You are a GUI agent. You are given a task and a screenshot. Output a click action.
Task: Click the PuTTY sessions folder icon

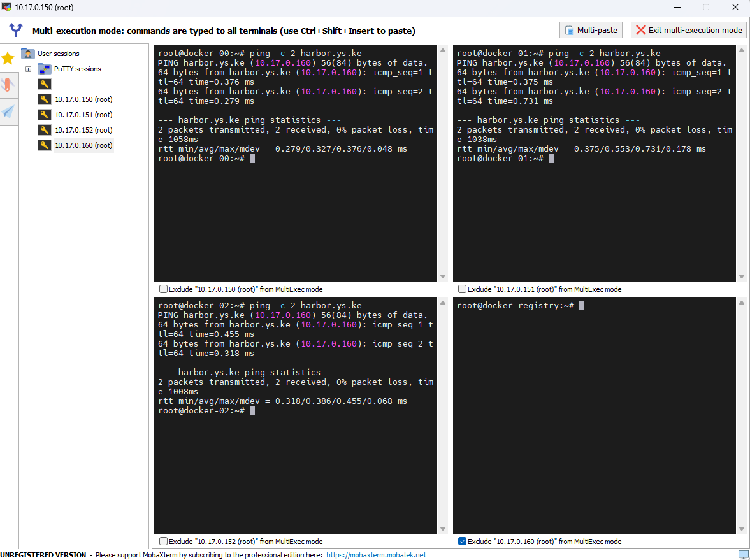[x=45, y=69]
